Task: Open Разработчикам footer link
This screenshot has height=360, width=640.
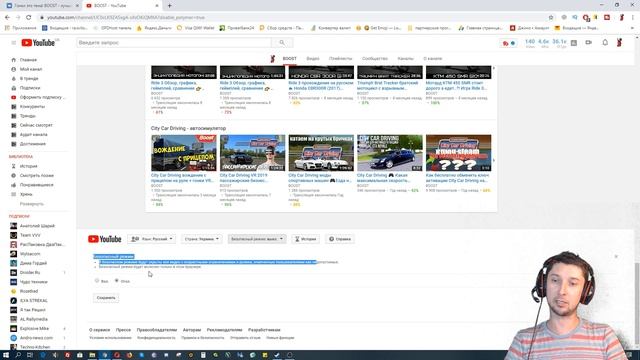Action: tap(264, 330)
